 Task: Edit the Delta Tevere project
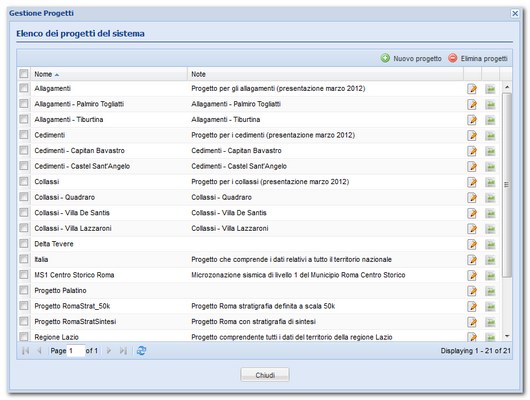[472, 244]
